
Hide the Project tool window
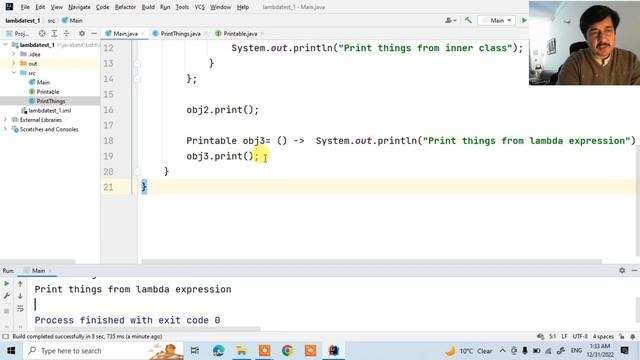pos(94,33)
